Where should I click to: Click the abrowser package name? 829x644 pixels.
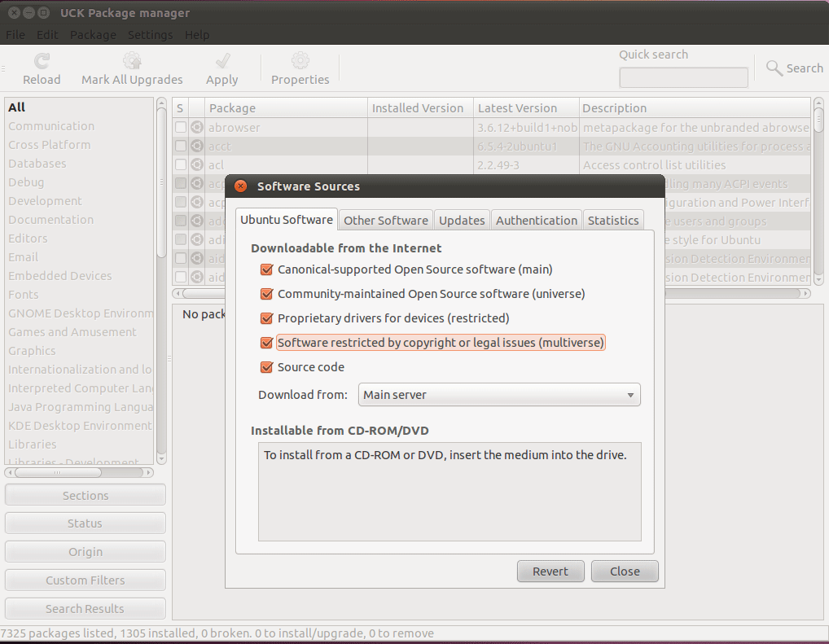(235, 128)
